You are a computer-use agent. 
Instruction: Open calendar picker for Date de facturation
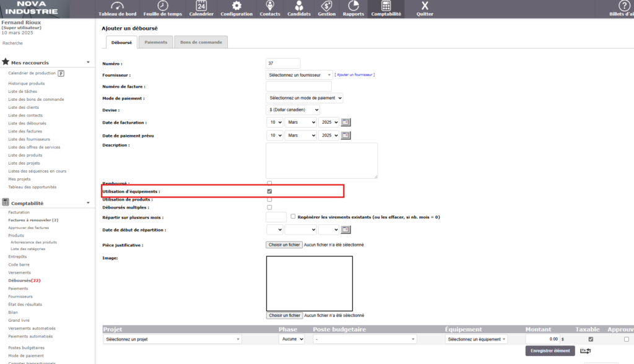click(x=345, y=122)
